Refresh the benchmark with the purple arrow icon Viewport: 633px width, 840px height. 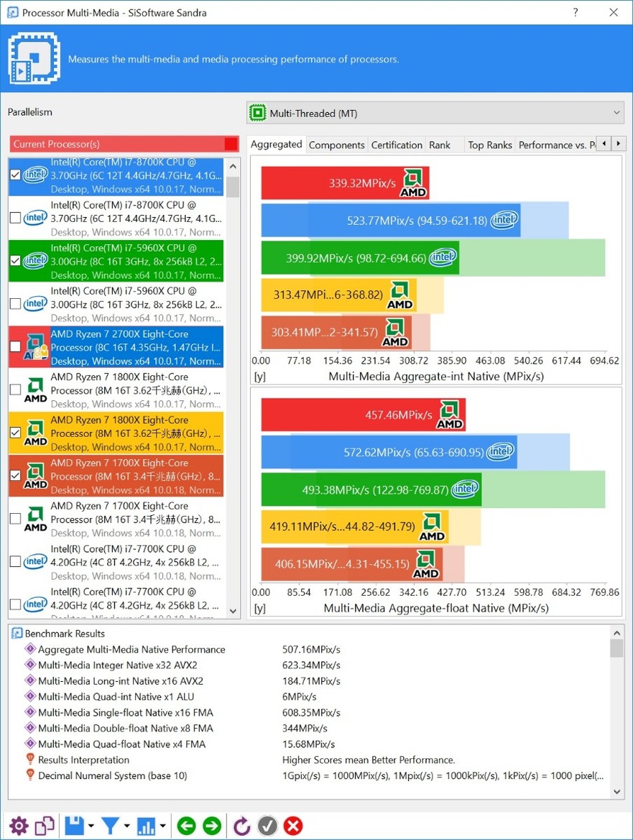click(241, 826)
